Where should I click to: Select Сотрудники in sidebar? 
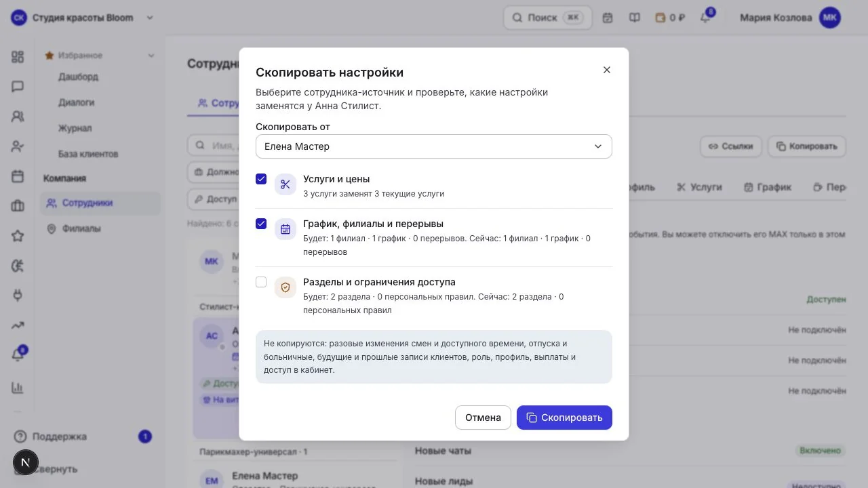pos(100,203)
